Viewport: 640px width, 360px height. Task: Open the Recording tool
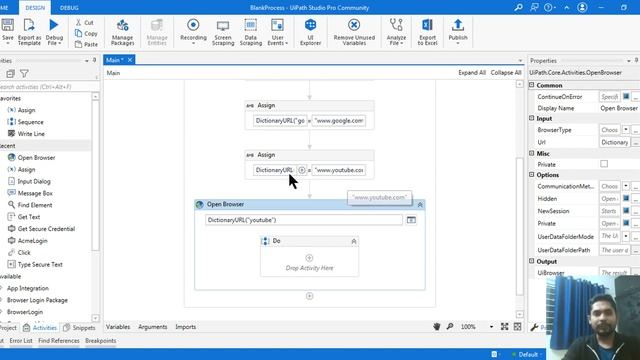click(x=193, y=32)
